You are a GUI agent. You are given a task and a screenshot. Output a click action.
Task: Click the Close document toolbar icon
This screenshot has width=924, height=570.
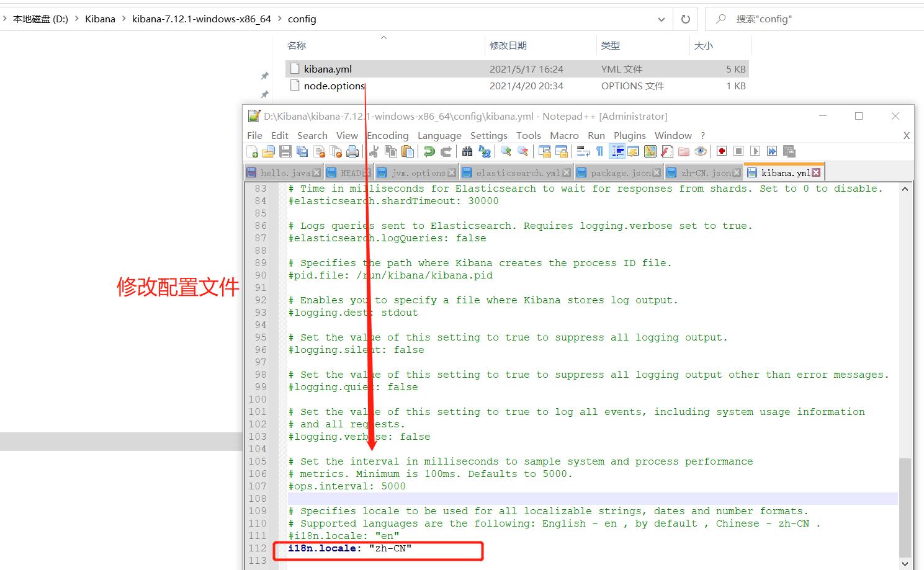coord(320,151)
